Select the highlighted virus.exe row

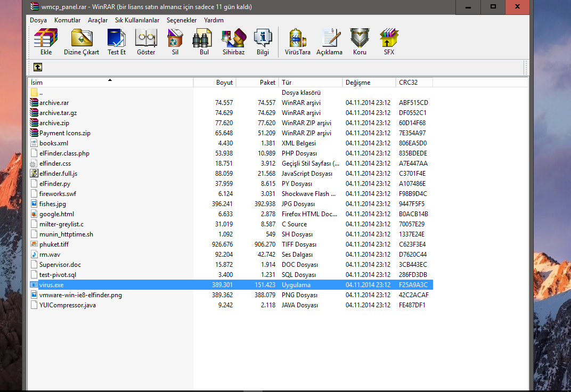[x=231, y=284]
